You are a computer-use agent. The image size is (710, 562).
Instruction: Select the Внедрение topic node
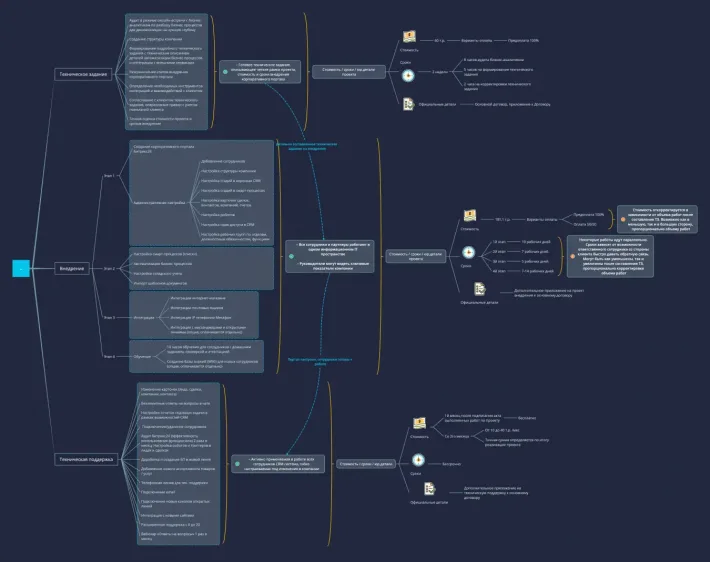pyautogui.click(x=72, y=269)
